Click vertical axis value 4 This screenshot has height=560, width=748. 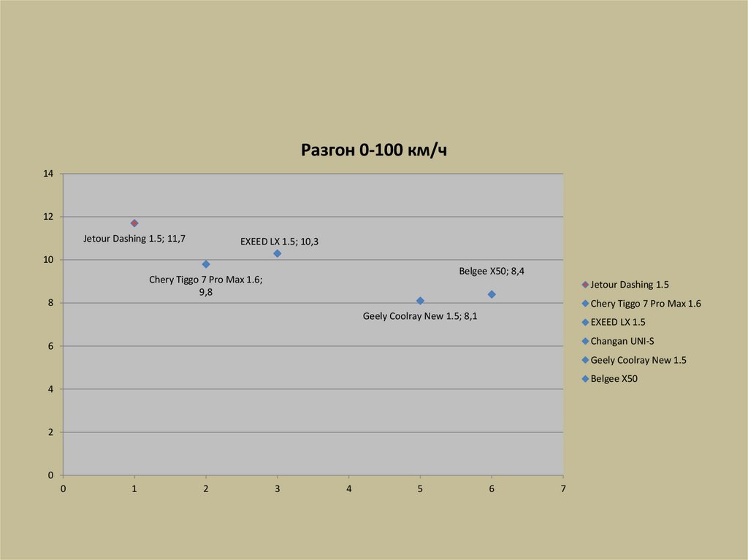pos(50,389)
